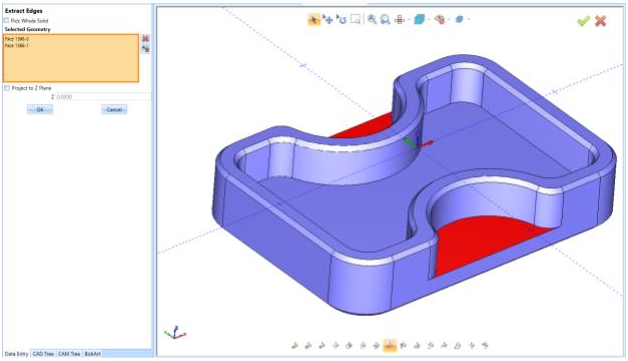Switch to the CAD Tree tab
This screenshot has height=361, width=628.
pos(43,354)
